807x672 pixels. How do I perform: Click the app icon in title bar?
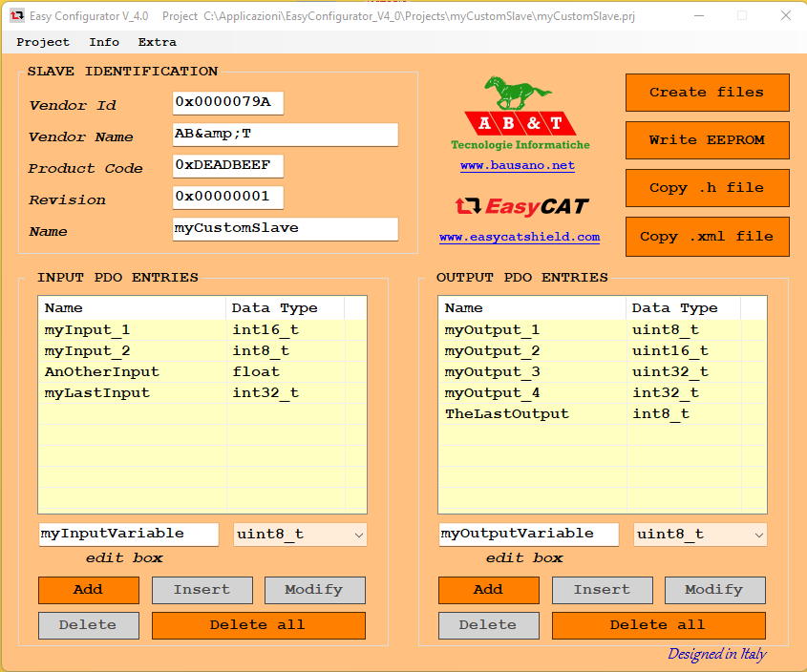coord(16,16)
